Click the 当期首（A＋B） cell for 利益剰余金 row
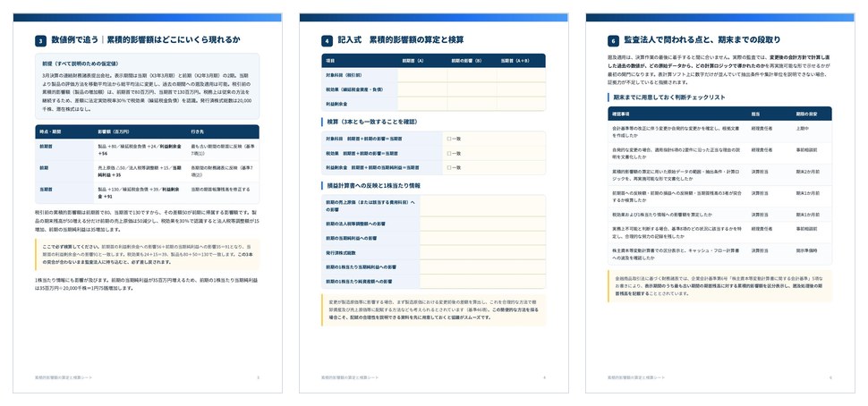The height and width of the screenshot is (406, 868). coord(521,104)
